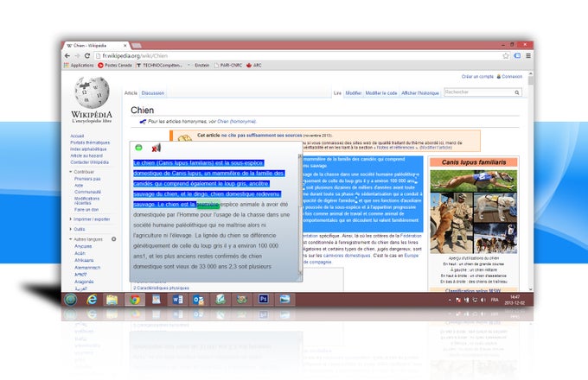Switch to the Article tab

(x=131, y=93)
